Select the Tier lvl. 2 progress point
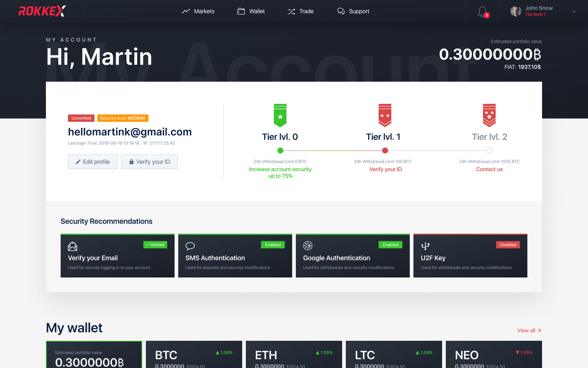The width and height of the screenshot is (588, 368). [489, 151]
